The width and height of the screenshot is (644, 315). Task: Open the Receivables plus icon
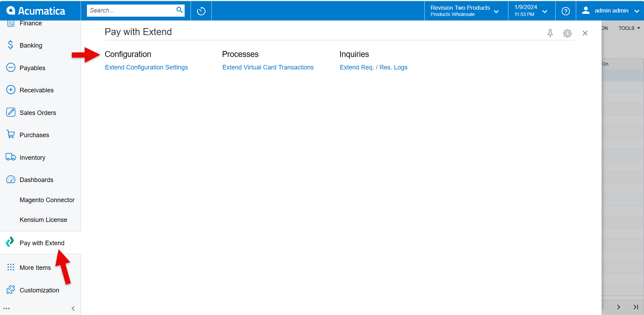[10, 90]
